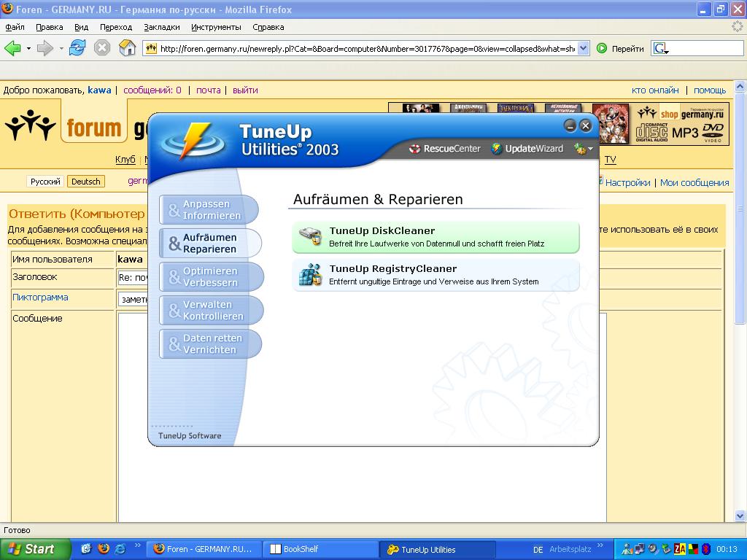The height and width of the screenshot is (560, 747).
Task: Open RescueCenter via the lifebuoy icon
Action: point(414,149)
